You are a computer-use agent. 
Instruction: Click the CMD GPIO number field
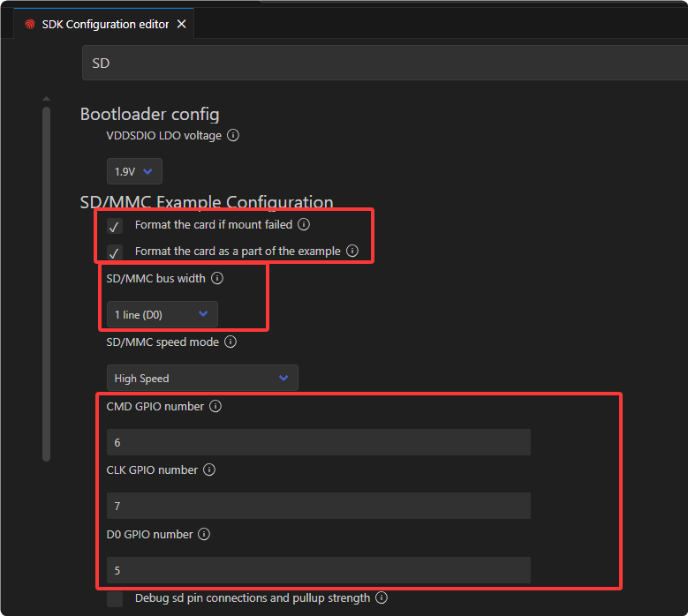(x=318, y=442)
